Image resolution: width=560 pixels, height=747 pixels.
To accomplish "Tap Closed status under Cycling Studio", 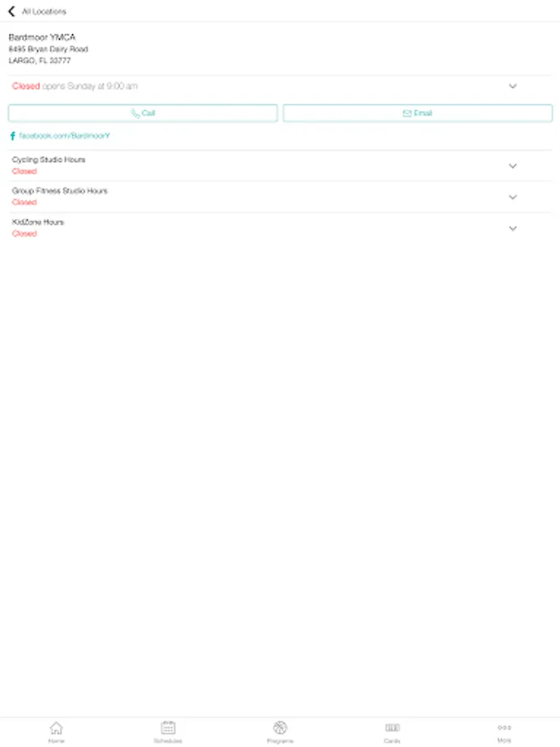I will 24,171.
